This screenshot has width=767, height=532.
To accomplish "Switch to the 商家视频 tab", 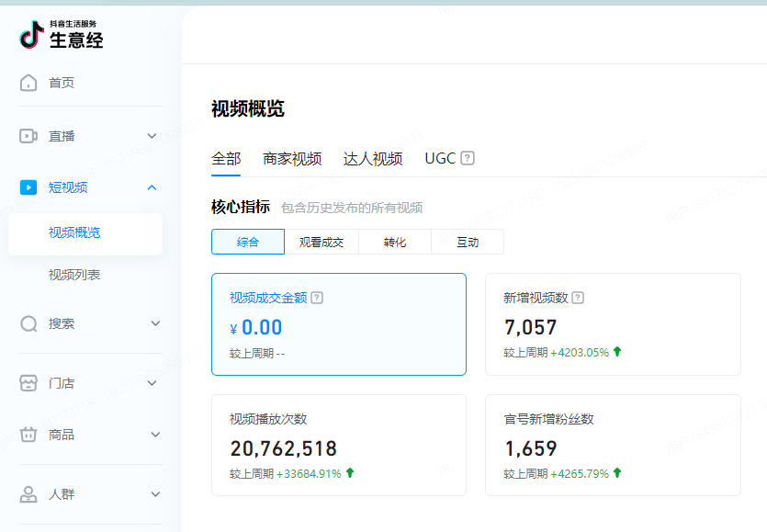I will (x=292, y=158).
